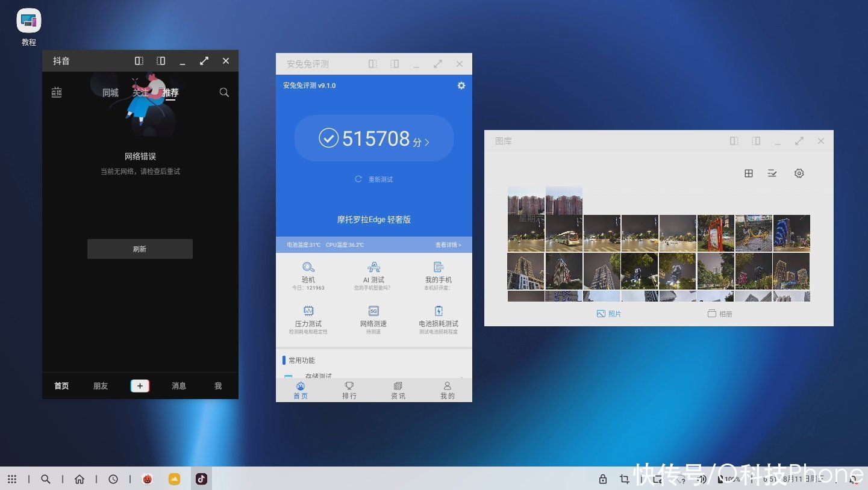Open the blue-lit building night photo
The width and height of the screenshot is (868, 490).
tap(792, 233)
